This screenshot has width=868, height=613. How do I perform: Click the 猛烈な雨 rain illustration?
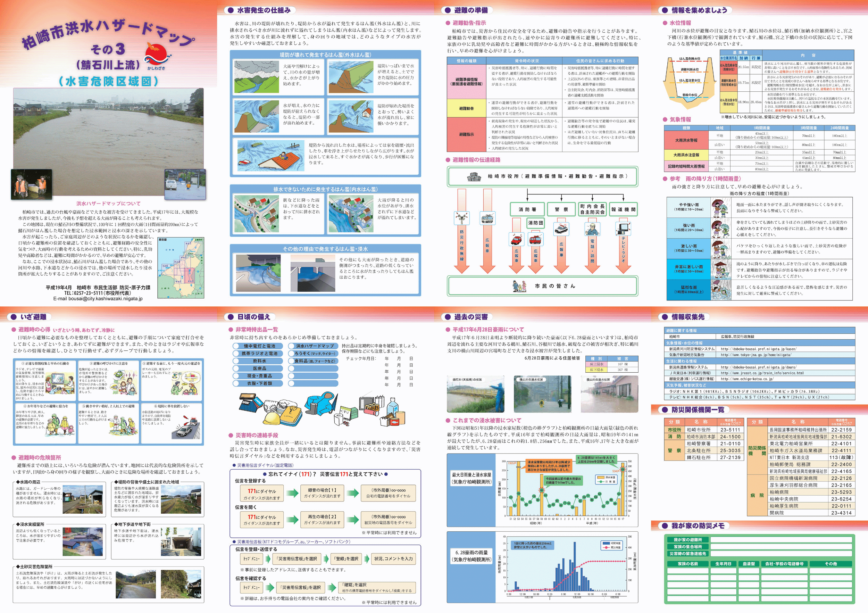(720, 290)
